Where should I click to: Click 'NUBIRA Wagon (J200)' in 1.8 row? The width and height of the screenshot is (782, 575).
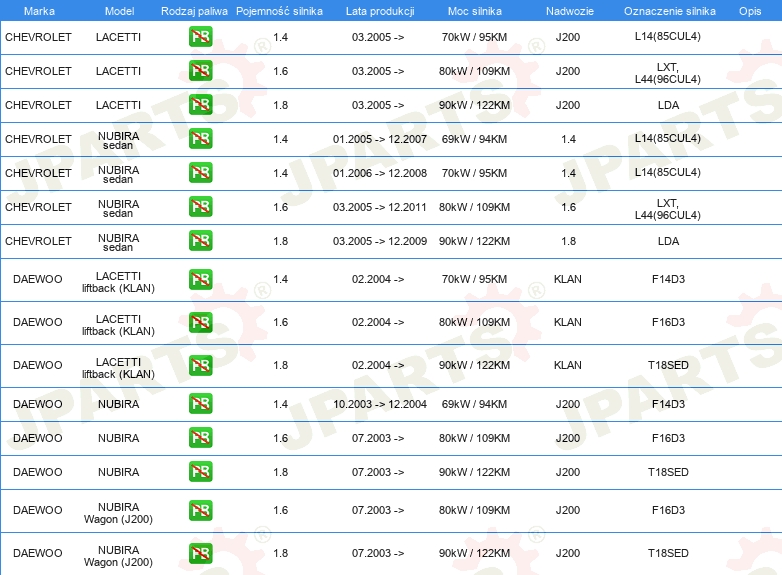tap(118, 556)
